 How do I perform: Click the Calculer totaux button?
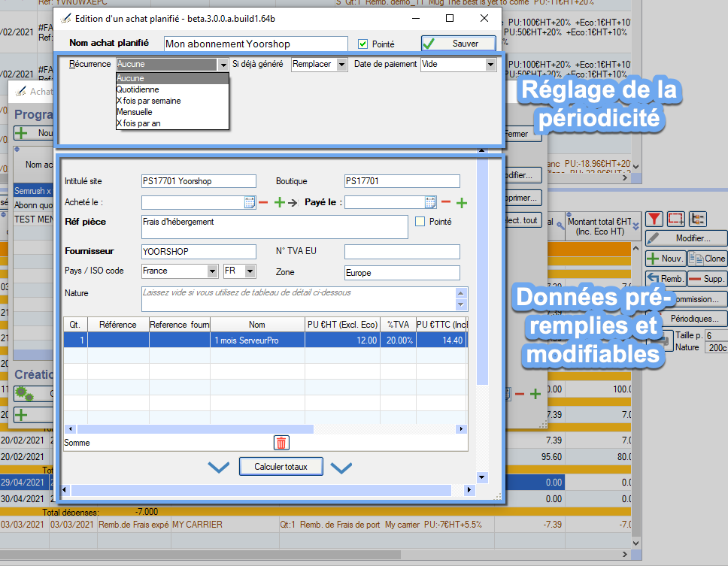(281, 467)
